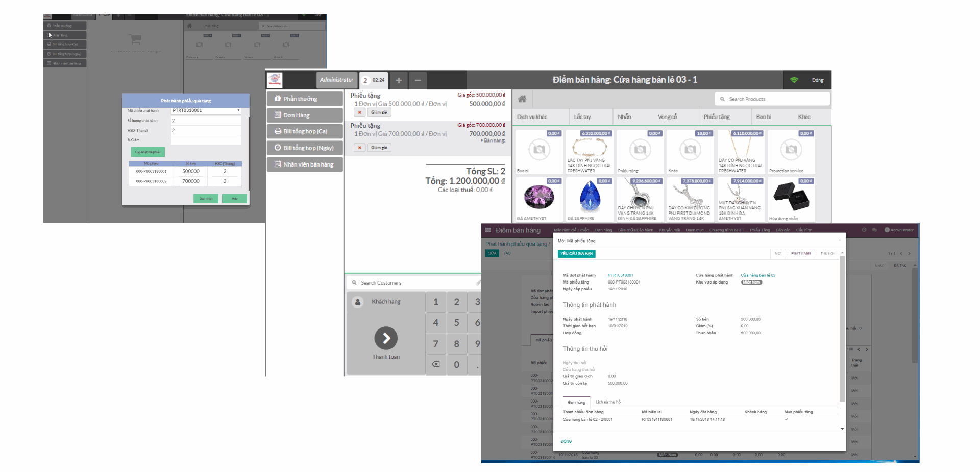Click the YÊU CẦU GIA HẠN button
The image size is (980, 472).
[x=577, y=254]
